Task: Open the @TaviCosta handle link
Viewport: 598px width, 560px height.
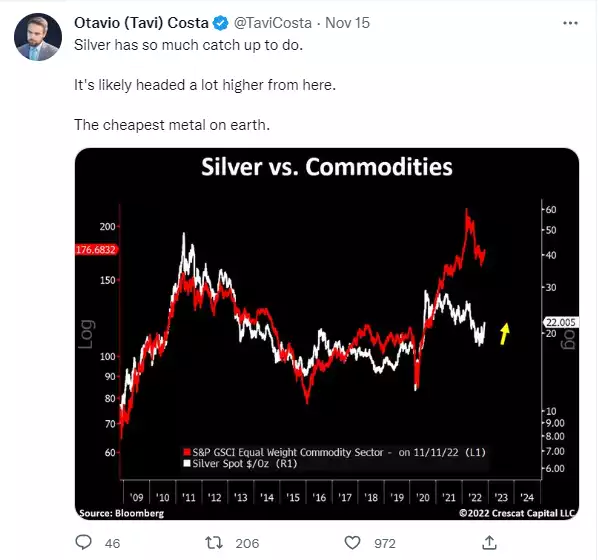Action: click(272, 23)
